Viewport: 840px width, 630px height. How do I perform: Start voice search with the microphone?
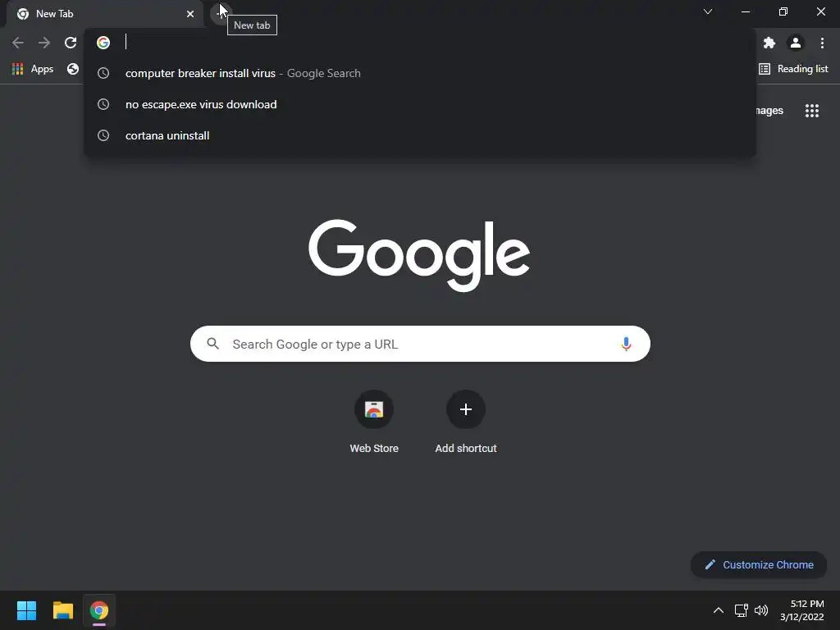click(x=626, y=344)
